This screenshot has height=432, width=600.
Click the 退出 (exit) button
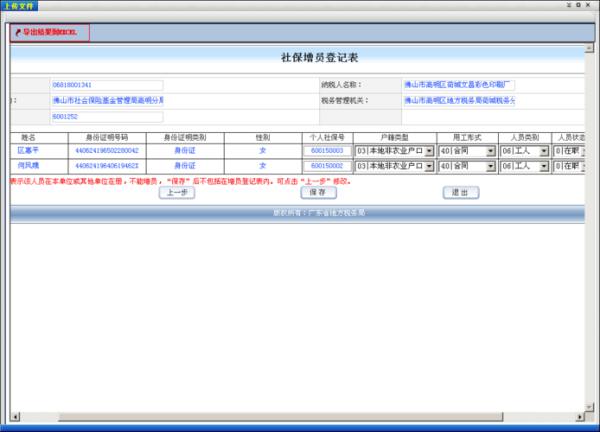459,192
